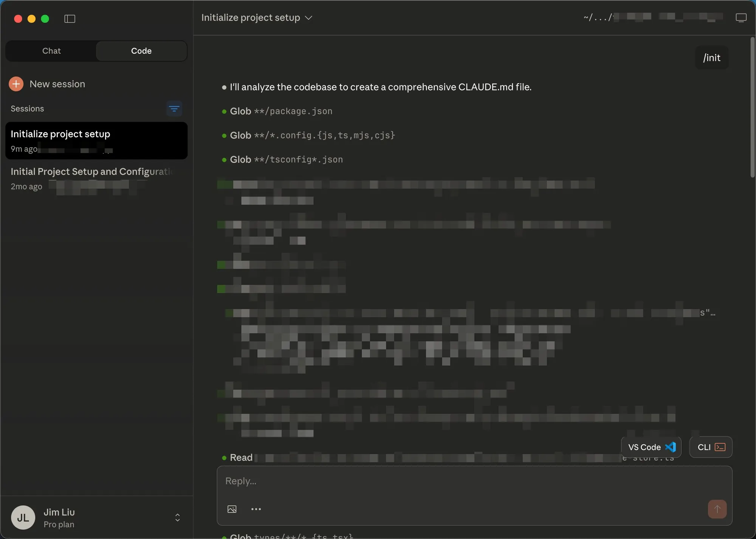This screenshot has width=756, height=539.
Task: Click the Read tool call line
Action: [448, 458]
